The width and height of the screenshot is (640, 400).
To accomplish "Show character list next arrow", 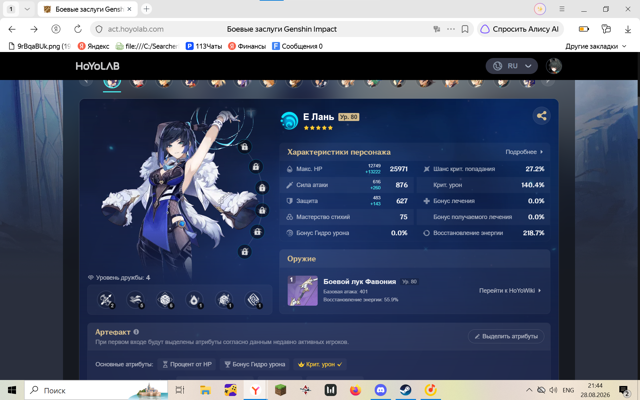I will [548, 81].
